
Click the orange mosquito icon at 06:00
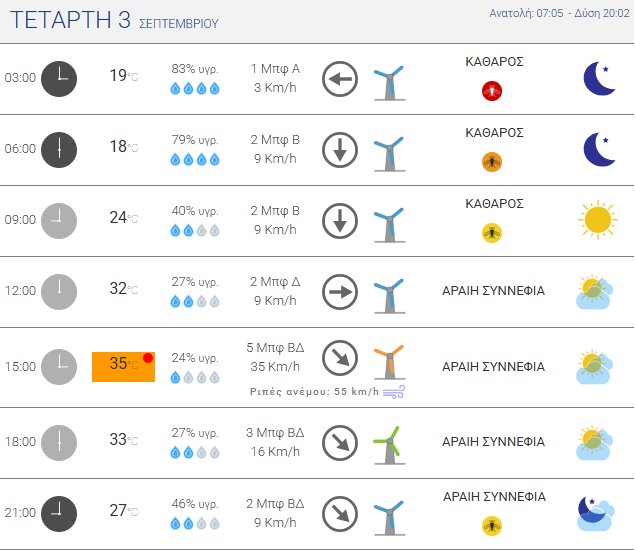click(492, 162)
